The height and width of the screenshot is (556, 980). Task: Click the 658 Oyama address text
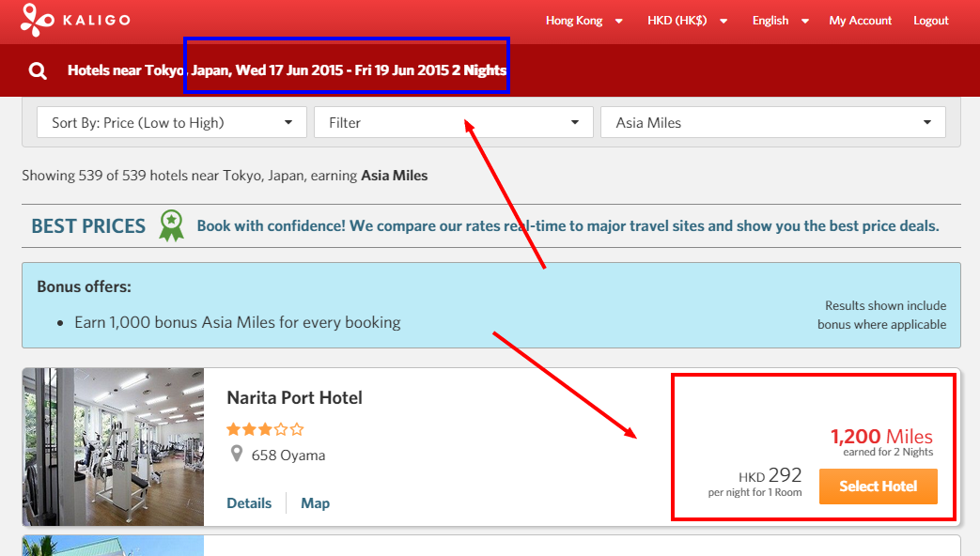(288, 456)
